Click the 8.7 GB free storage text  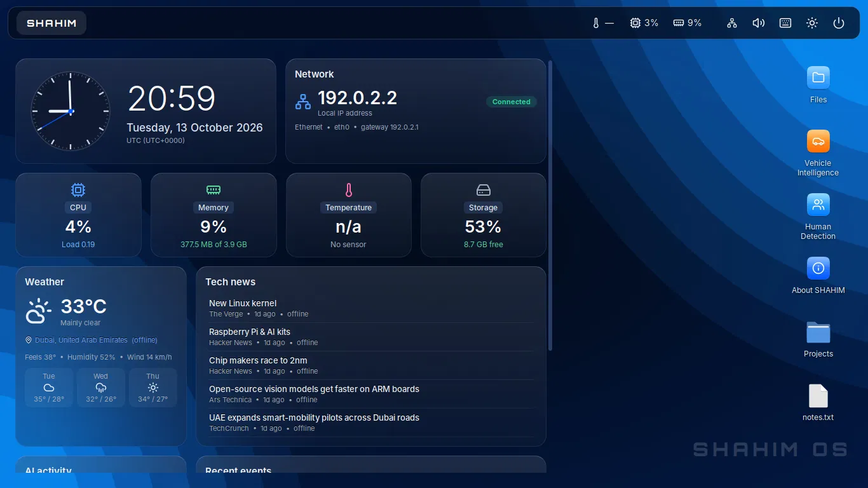tap(484, 244)
